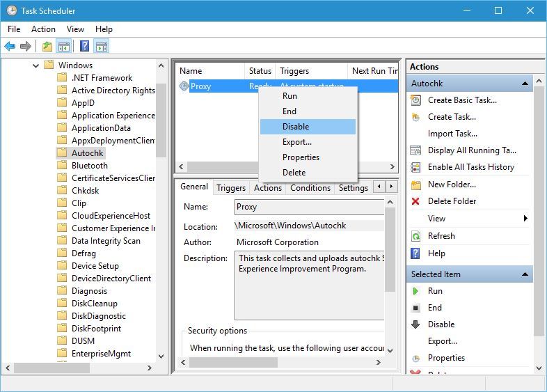Sort by the Triggers column header
Screen dimensions: 547x392
point(312,71)
